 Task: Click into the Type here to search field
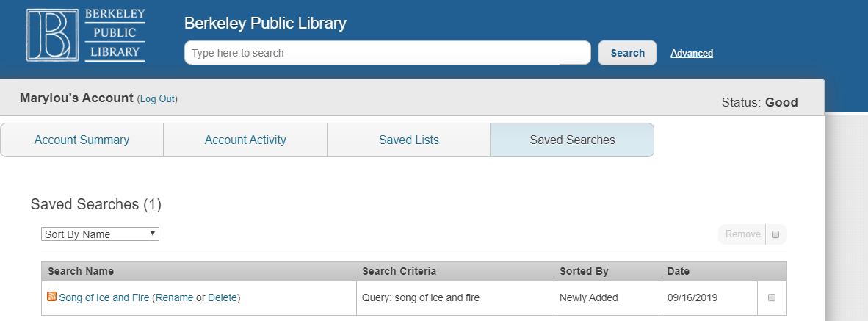(x=388, y=53)
